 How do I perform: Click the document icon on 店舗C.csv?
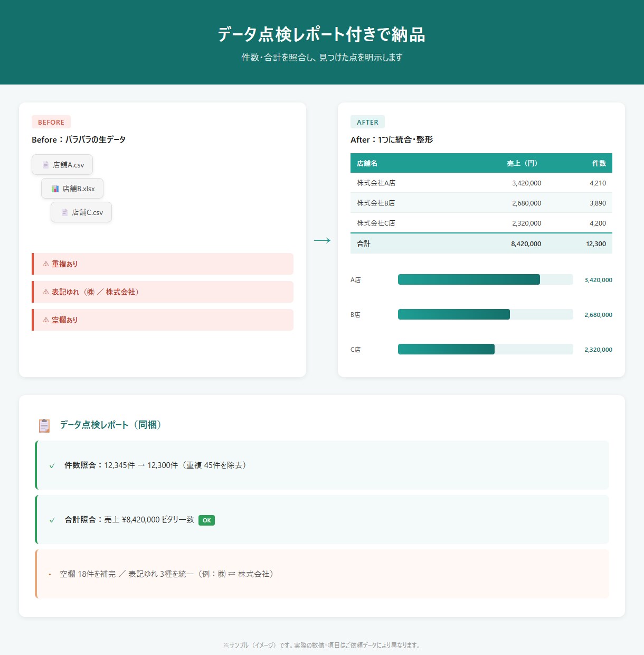coord(64,212)
